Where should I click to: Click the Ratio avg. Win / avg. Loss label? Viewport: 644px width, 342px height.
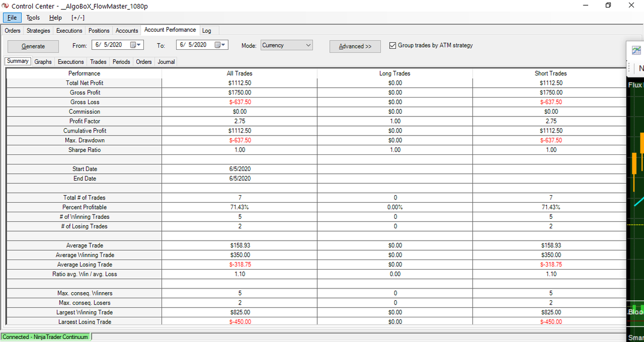[84, 274]
